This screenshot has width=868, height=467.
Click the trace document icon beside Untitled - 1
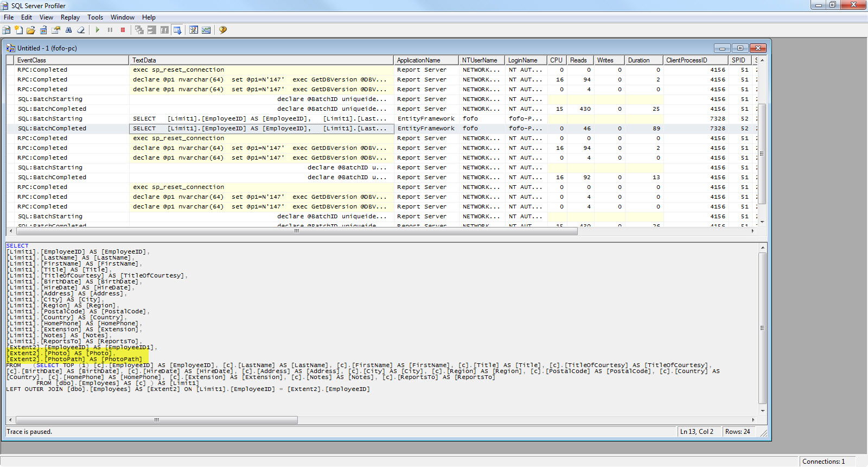[x=10, y=48]
